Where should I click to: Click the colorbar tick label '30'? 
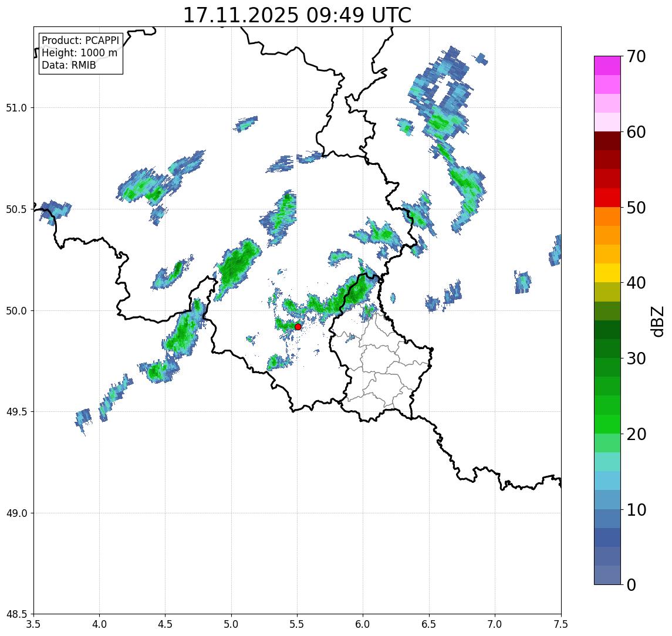(636, 358)
